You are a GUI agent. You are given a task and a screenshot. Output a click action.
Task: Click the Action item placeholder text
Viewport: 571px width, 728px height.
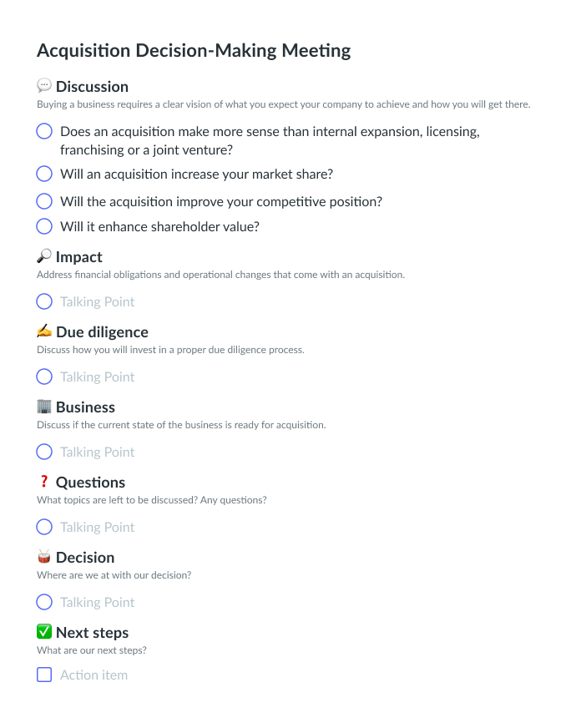pos(93,675)
